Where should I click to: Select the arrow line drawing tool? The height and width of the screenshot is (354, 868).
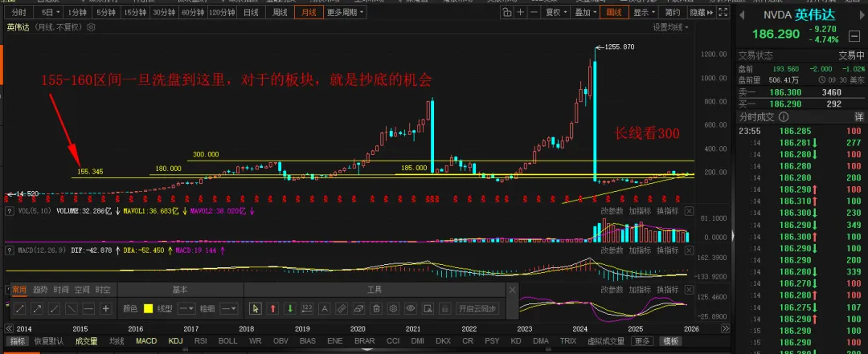point(37,308)
